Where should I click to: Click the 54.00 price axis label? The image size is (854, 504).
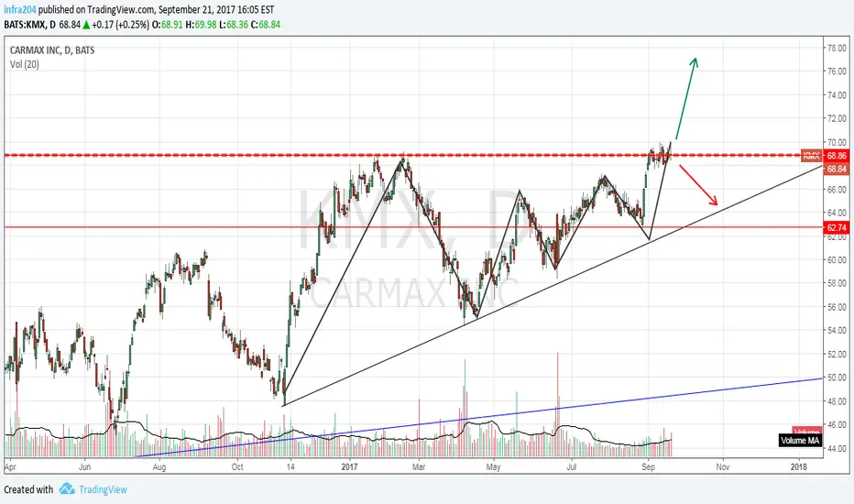[x=837, y=330]
